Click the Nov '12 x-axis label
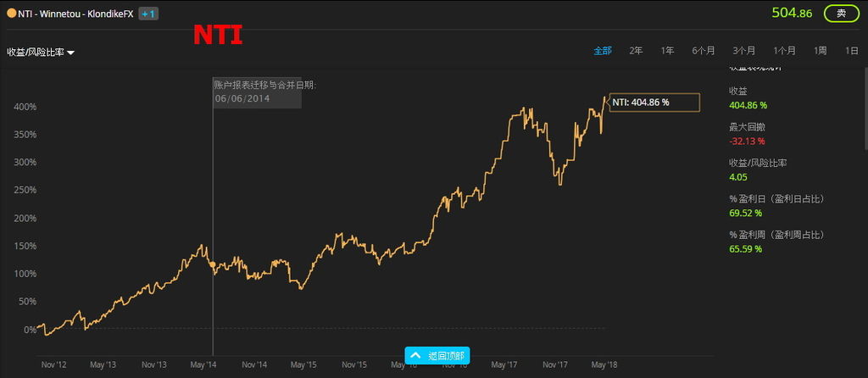The image size is (868, 378). (x=53, y=364)
